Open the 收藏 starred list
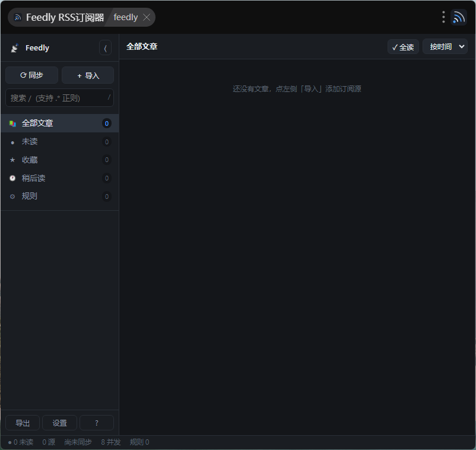Image resolution: width=476 pixels, height=450 pixels. coord(59,160)
